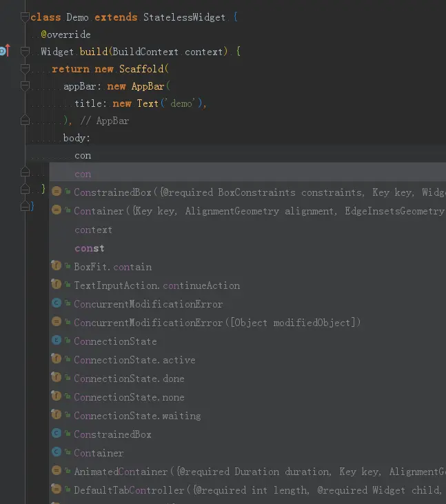Click field icon next to ConnectionState.waiting
446x504 pixels.
57,414
